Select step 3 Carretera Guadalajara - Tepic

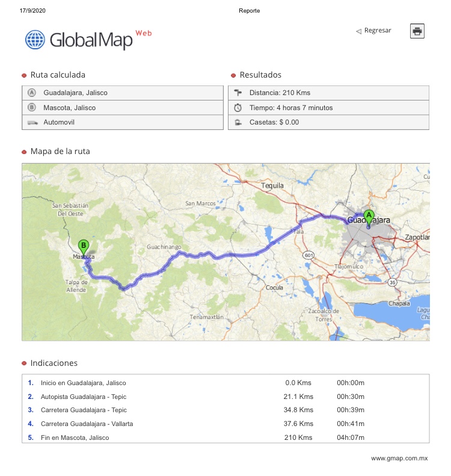coord(84,410)
